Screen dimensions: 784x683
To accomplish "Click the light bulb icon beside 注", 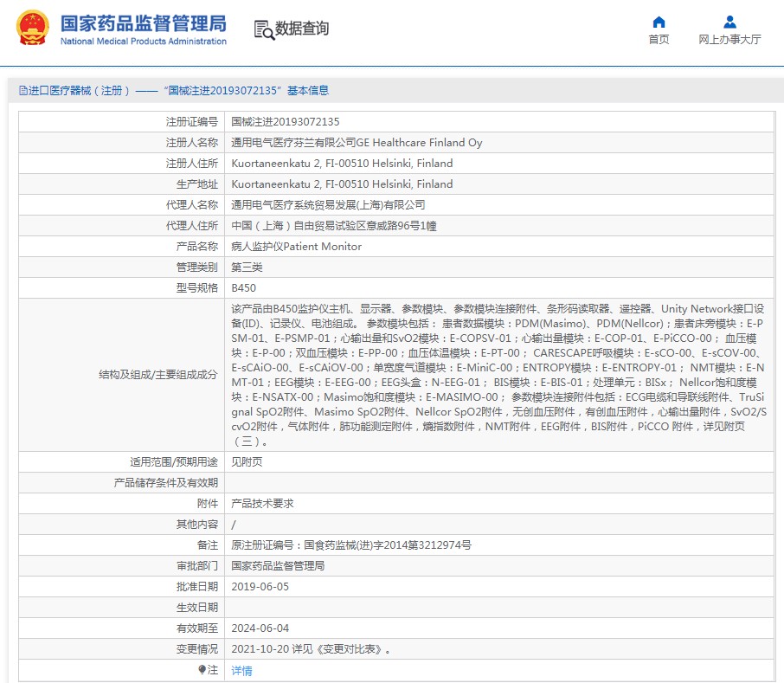I will pyautogui.click(x=202, y=670).
